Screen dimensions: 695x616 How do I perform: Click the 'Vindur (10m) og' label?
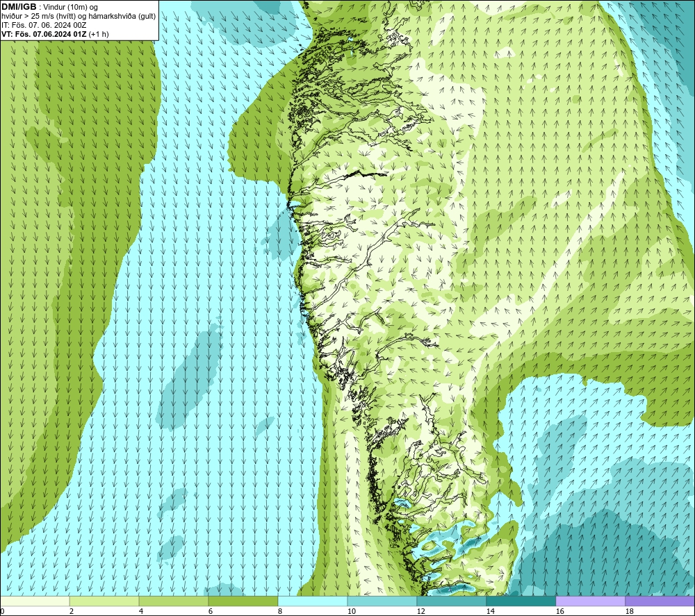pos(71,7)
